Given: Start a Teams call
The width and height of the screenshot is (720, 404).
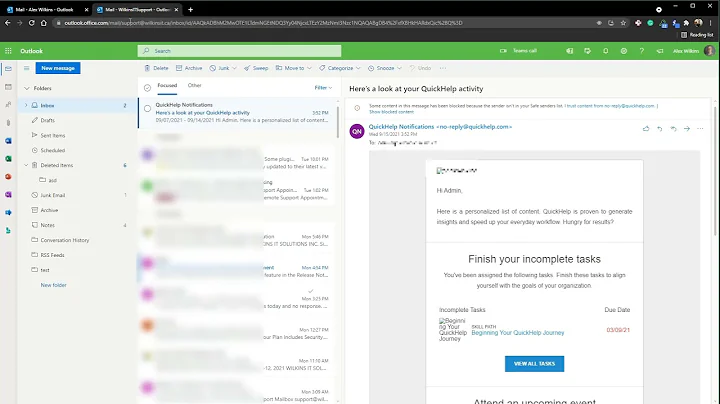Looking at the screenshot, I should [x=518, y=51].
